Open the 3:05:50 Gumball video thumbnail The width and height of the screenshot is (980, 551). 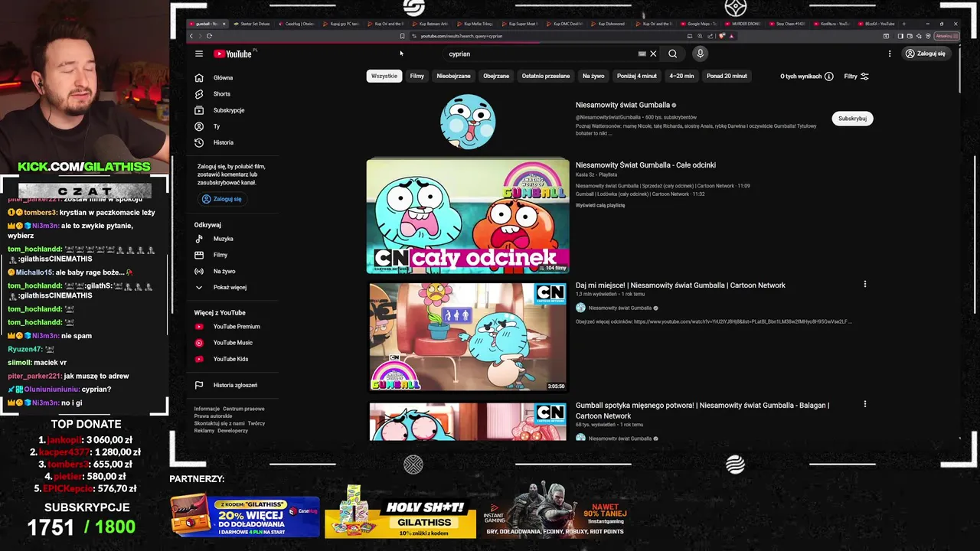[468, 337]
